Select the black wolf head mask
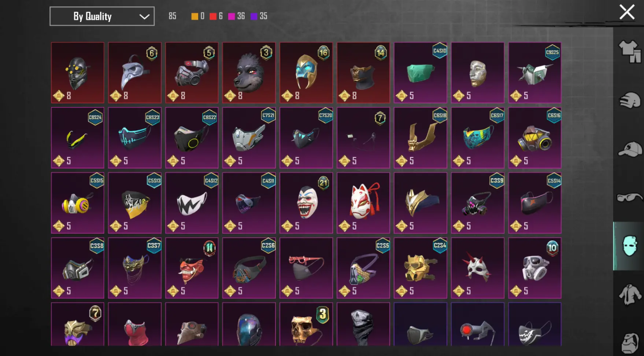 (249, 73)
